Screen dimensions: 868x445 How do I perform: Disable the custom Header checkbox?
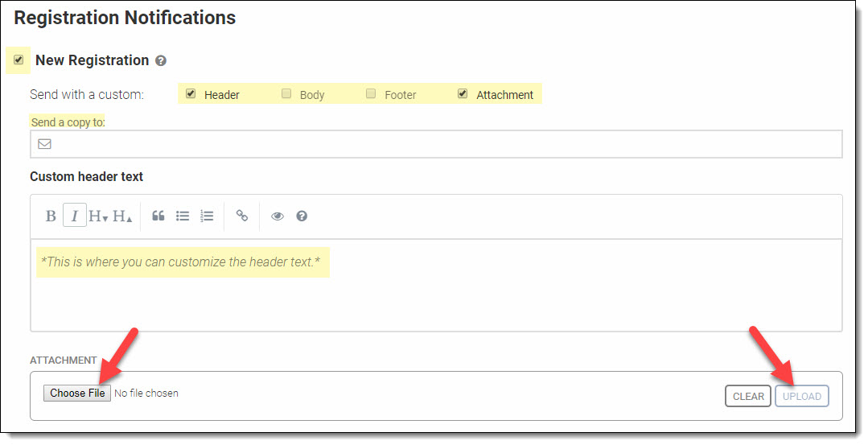[191, 93]
